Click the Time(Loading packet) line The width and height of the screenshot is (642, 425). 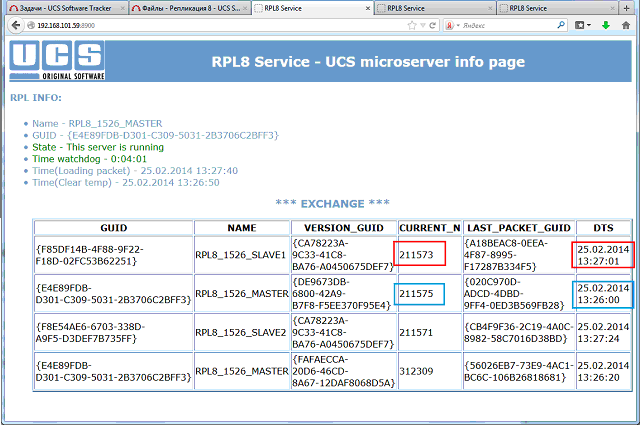coord(135,171)
